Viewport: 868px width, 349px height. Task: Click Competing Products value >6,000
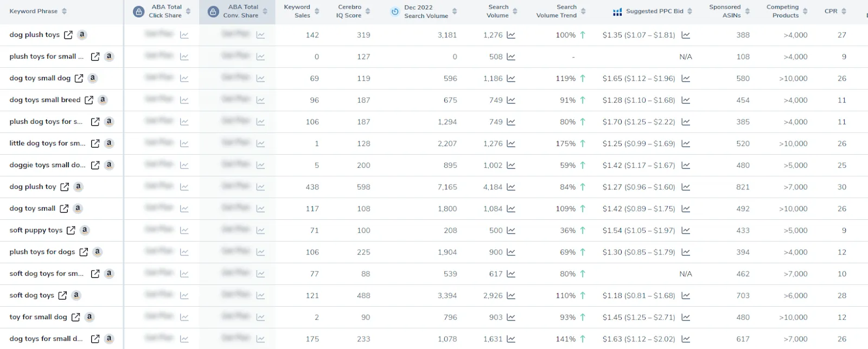pyautogui.click(x=795, y=295)
